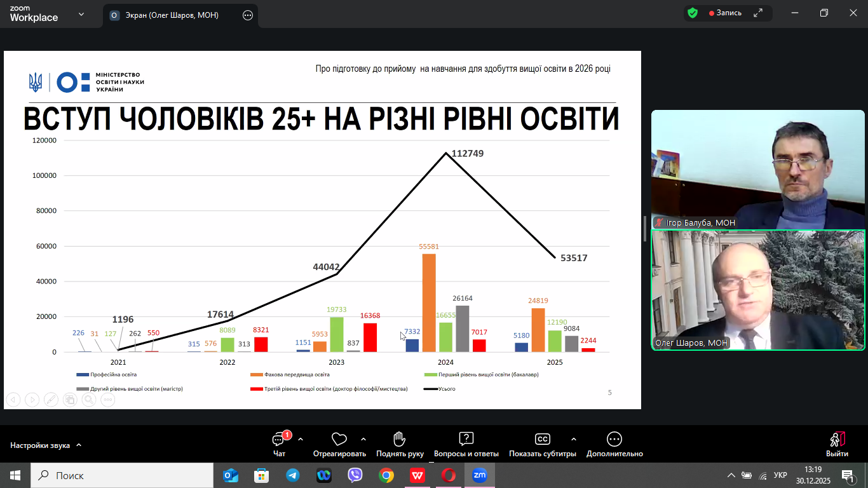Open Telegram from the taskbar
Image resolution: width=868 pixels, height=488 pixels.
(x=292, y=475)
